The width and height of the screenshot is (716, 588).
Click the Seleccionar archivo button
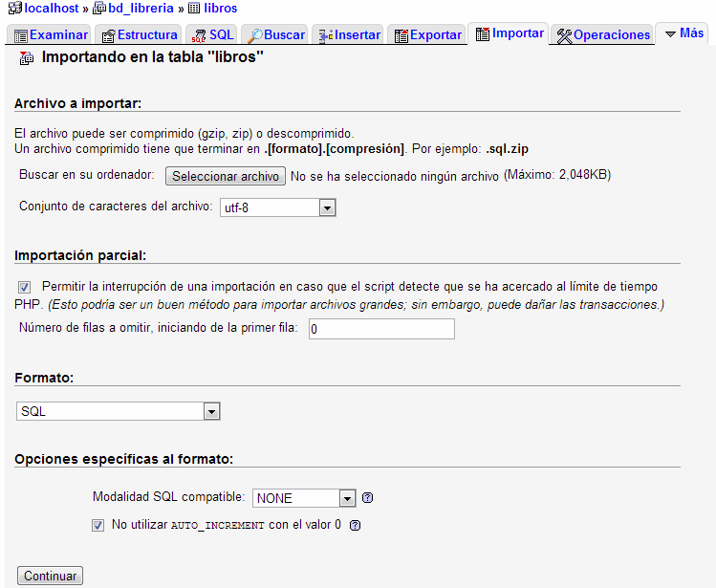pos(226,176)
